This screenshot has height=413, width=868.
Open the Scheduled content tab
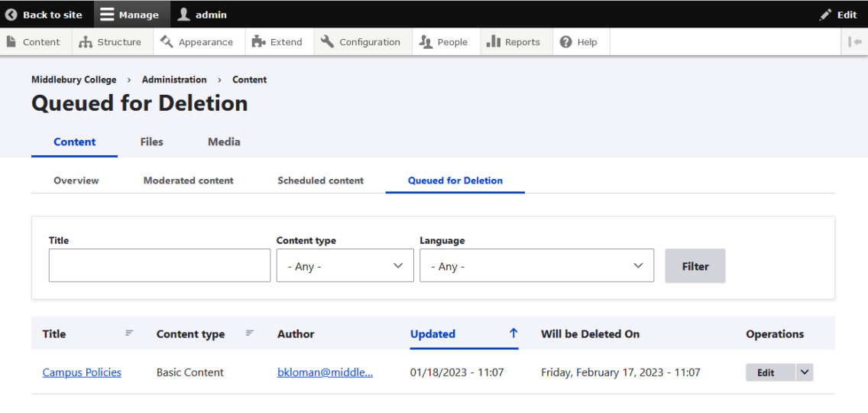[x=320, y=180]
